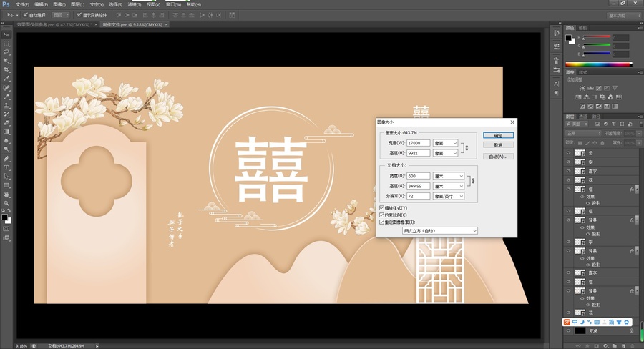
Task: Click the 确定 button in the Image Size dialog
Action: point(498,135)
